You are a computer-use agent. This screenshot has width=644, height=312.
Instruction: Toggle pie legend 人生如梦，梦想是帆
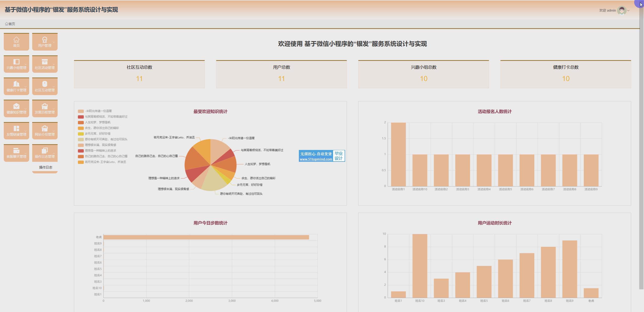point(97,122)
